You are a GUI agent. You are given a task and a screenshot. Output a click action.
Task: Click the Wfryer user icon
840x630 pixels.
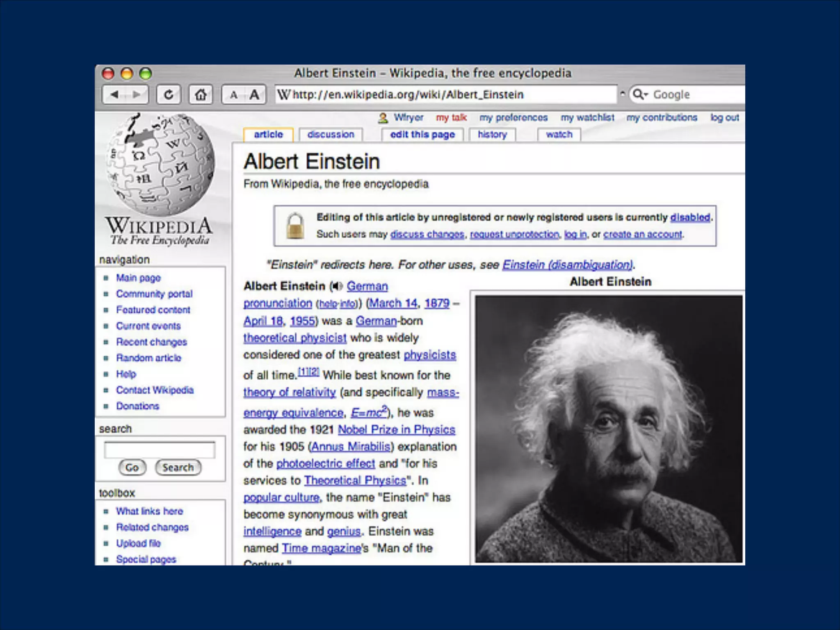[383, 118]
